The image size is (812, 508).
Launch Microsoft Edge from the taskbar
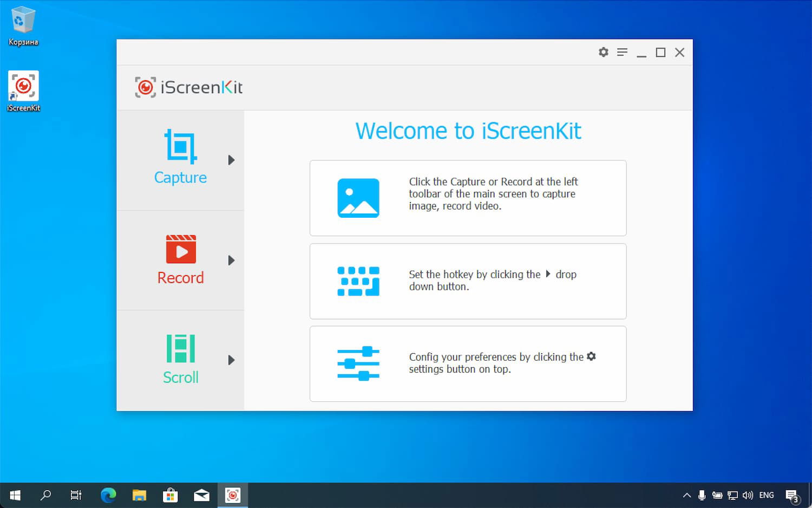[x=108, y=495]
